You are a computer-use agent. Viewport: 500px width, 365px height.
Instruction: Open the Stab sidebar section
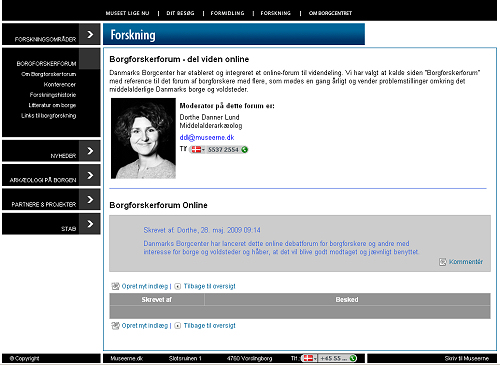(x=69, y=229)
